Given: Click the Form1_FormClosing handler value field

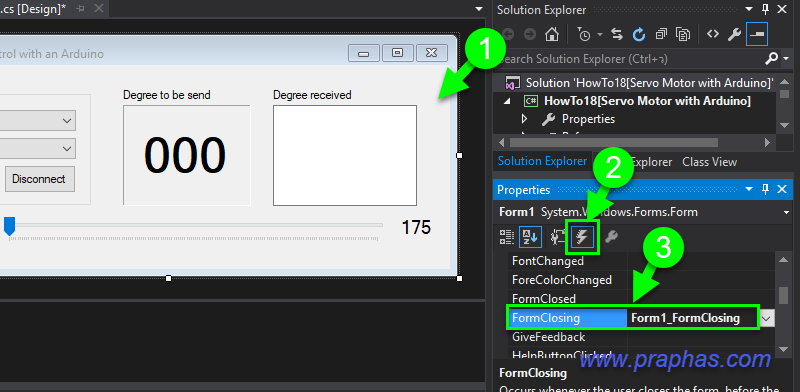Looking at the screenshot, I should click(x=693, y=318).
